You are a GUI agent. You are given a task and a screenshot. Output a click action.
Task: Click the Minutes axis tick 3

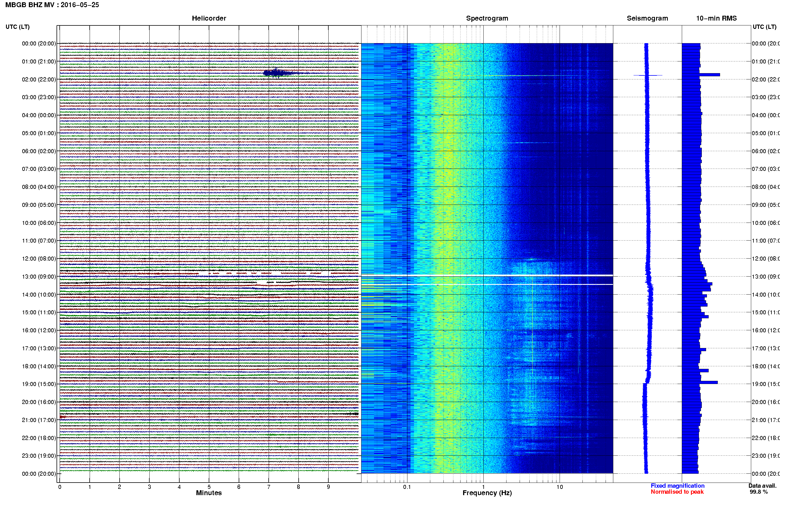[149, 487]
